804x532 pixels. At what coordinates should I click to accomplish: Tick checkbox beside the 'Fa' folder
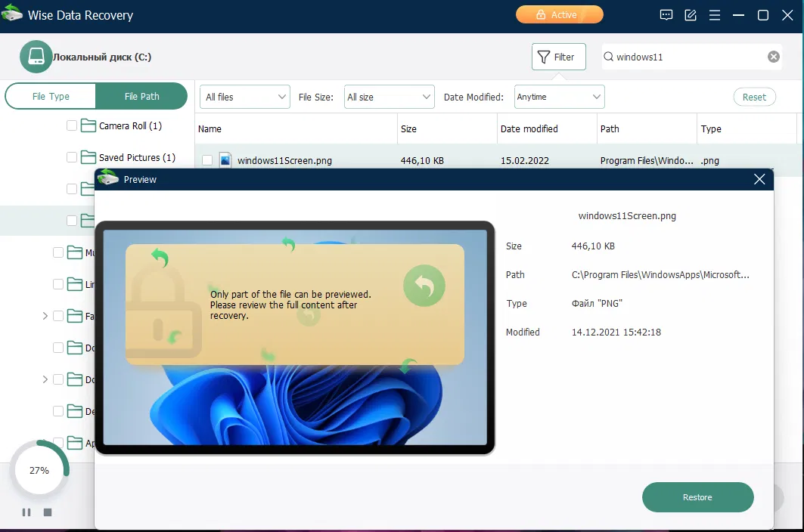click(x=58, y=316)
